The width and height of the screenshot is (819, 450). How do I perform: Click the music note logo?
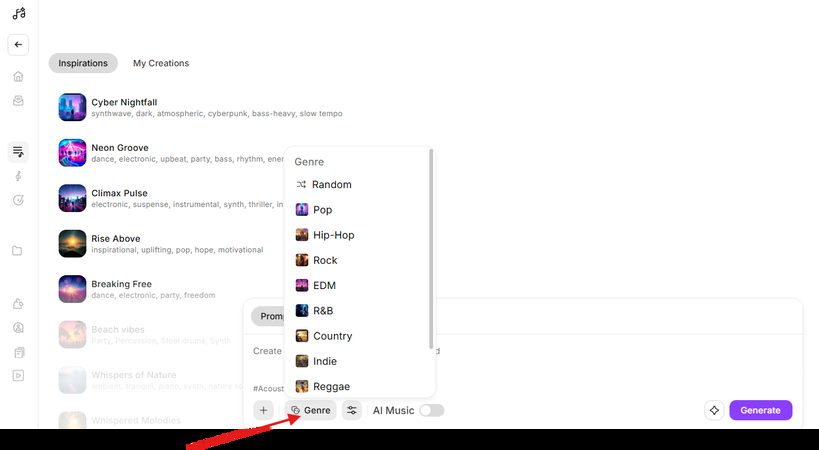click(18, 13)
